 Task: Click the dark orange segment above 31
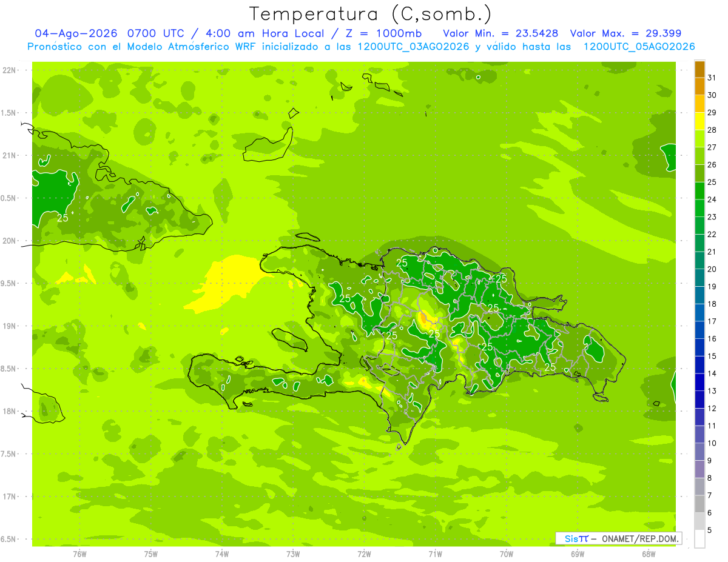pyautogui.click(x=699, y=69)
